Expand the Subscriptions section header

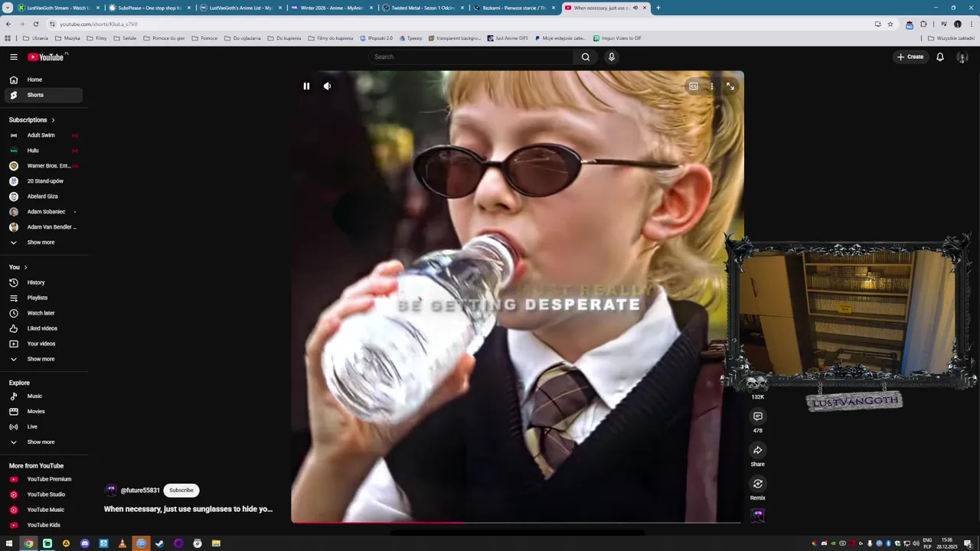click(32, 120)
